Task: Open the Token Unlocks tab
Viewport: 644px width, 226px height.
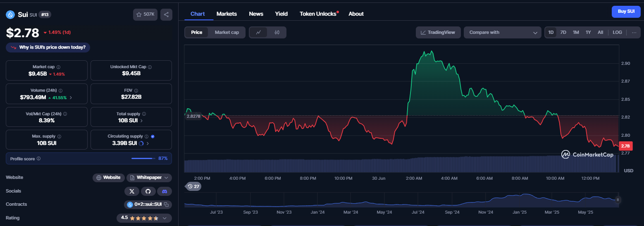Action: tap(318, 14)
